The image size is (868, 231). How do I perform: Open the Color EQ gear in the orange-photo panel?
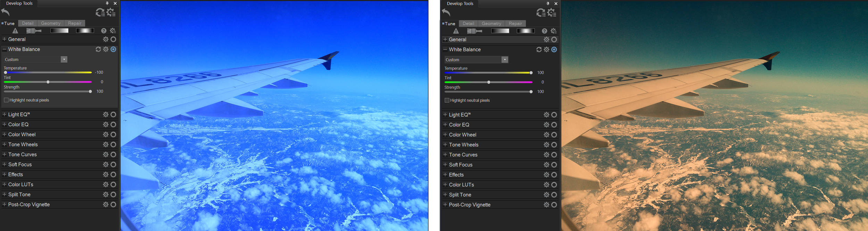[546, 125]
